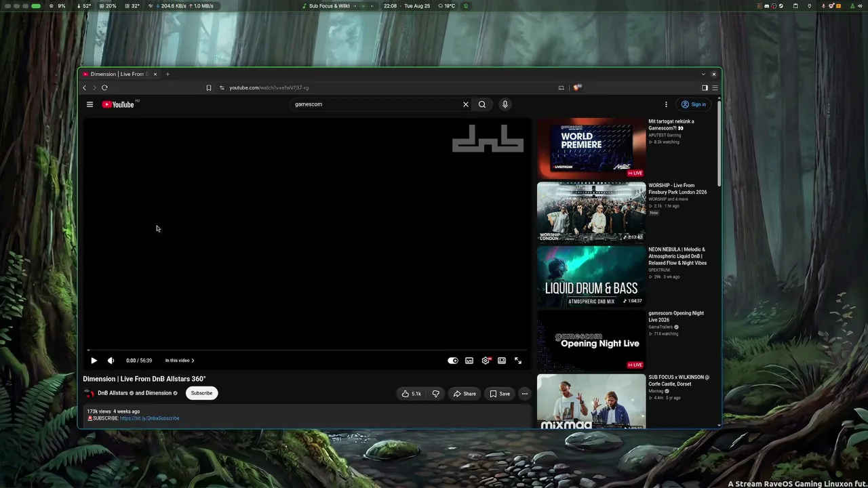The height and width of the screenshot is (488, 868).
Task: Open the YouTube guide hamburger menu
Action: (90, 104)
